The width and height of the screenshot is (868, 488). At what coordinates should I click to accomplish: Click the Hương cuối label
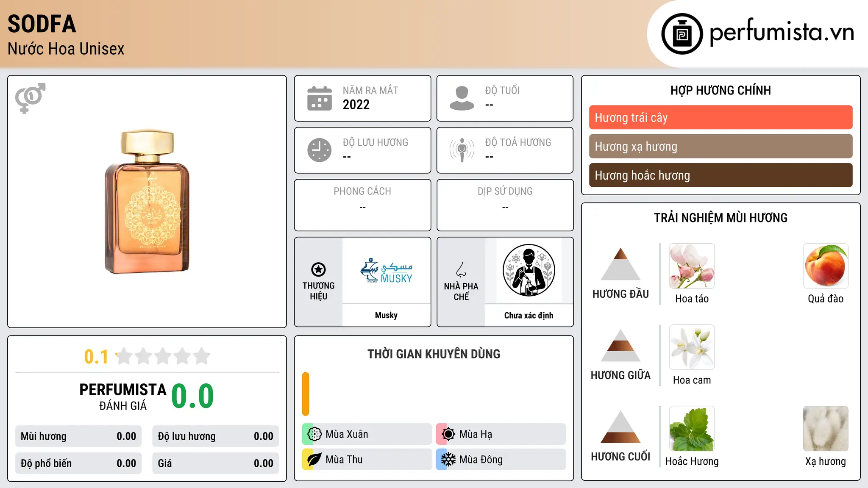(620, 457)
